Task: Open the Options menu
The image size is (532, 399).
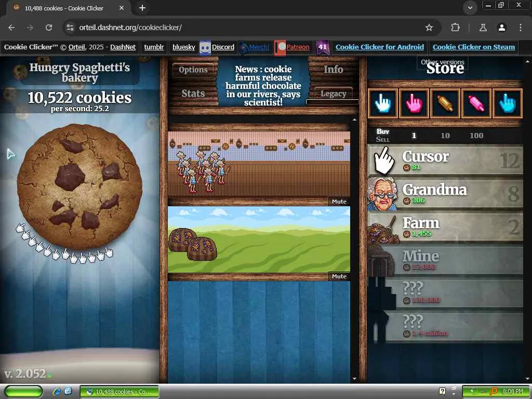Action: click(x=193, y=70)
